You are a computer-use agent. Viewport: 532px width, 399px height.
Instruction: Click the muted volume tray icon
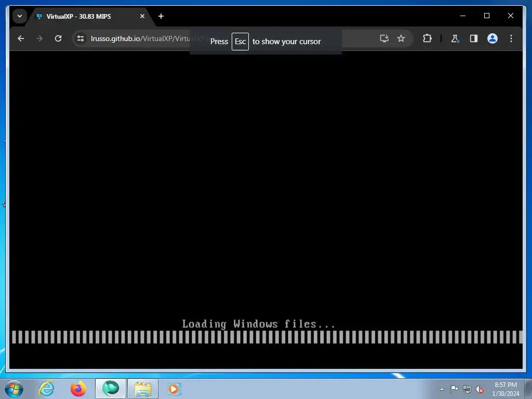(x=480, y=389)
